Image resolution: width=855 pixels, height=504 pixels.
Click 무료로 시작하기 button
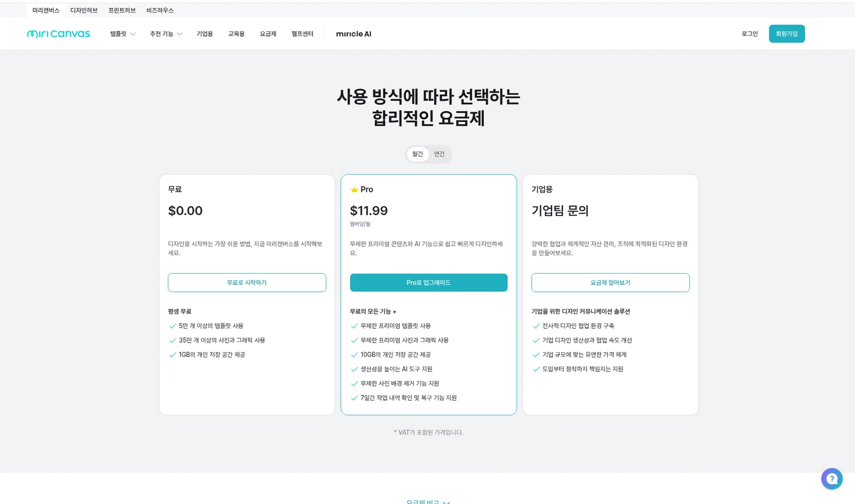(x=247, y=283)
